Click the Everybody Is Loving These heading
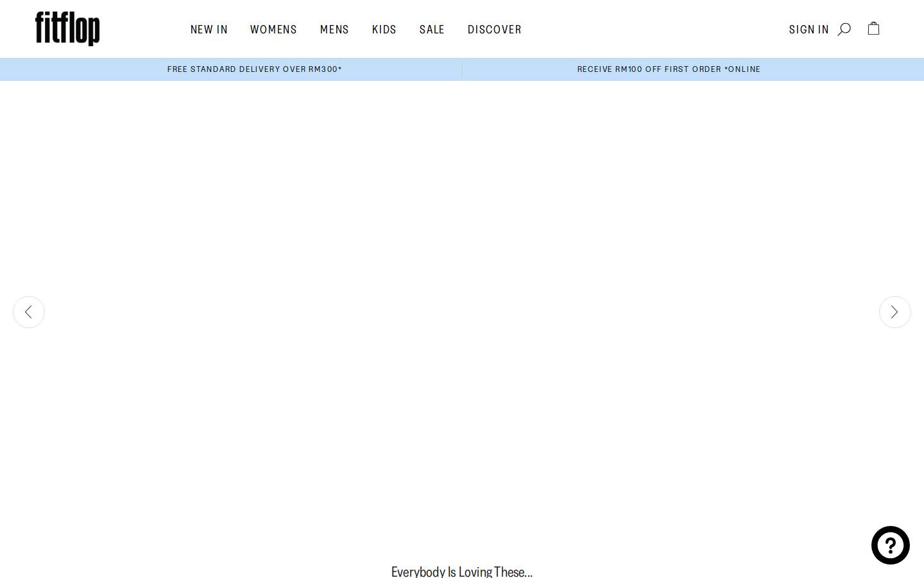The height and width of the screenshot is (578, 924). 462,572
